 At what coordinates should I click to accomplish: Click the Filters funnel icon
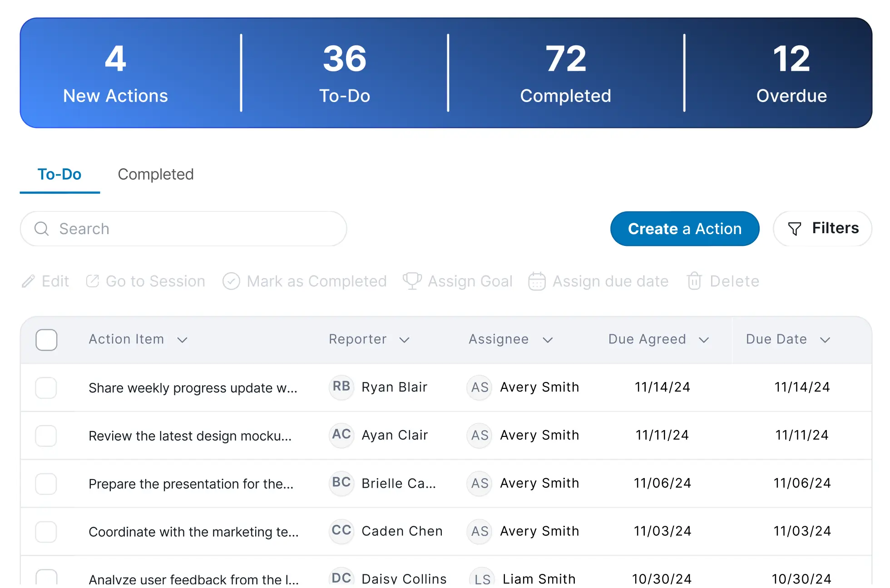pyautogui.click(x=794, y=229)
